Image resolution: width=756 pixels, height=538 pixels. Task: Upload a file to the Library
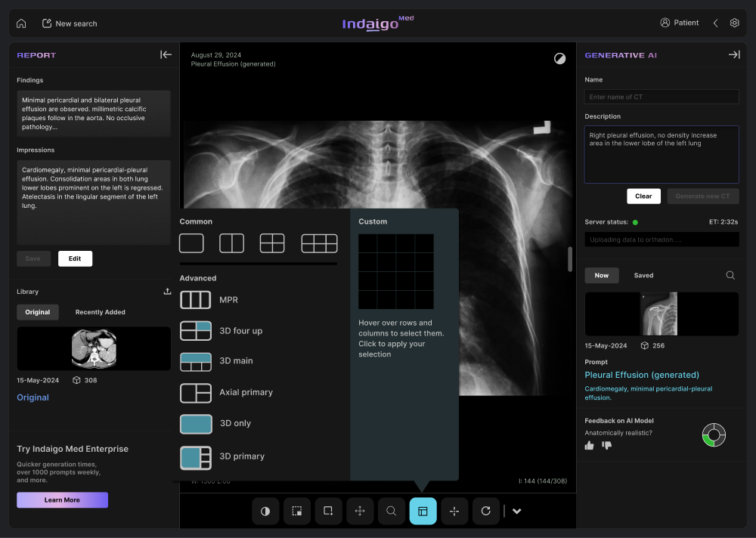pyautogui.click(x=167, y=291)
